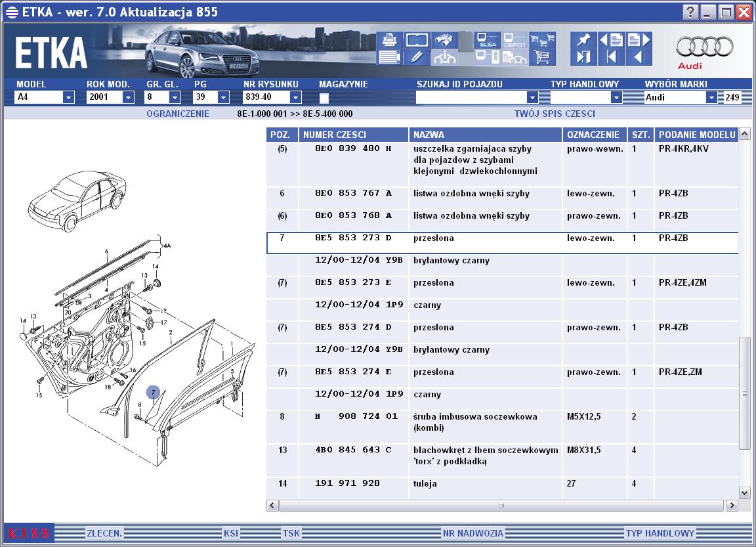Click NR NADWOZIA in the status bar
This screenshot has height=547, width=756.
(473, 533)
